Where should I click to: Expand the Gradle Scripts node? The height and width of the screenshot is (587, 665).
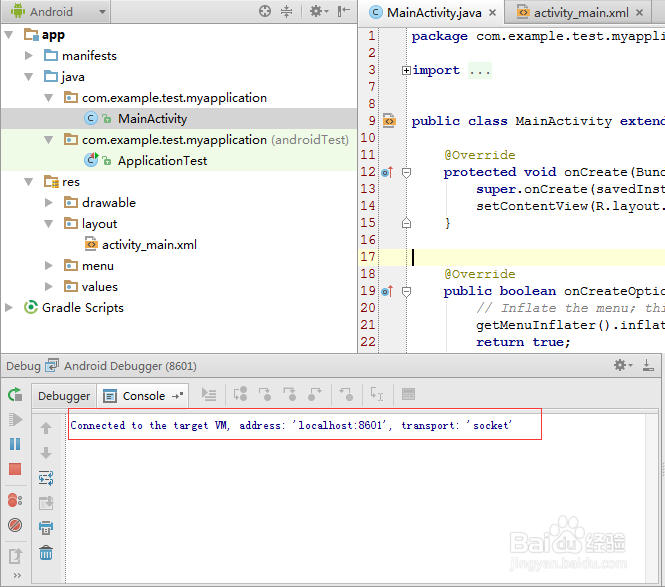[8, 307]
